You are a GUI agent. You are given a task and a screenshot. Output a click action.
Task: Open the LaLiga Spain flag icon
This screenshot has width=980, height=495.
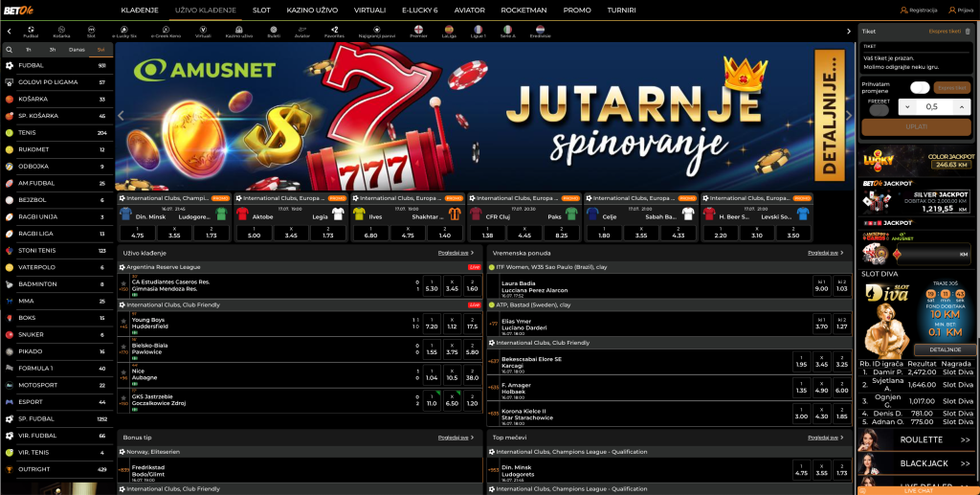click(x=449, y=29)
